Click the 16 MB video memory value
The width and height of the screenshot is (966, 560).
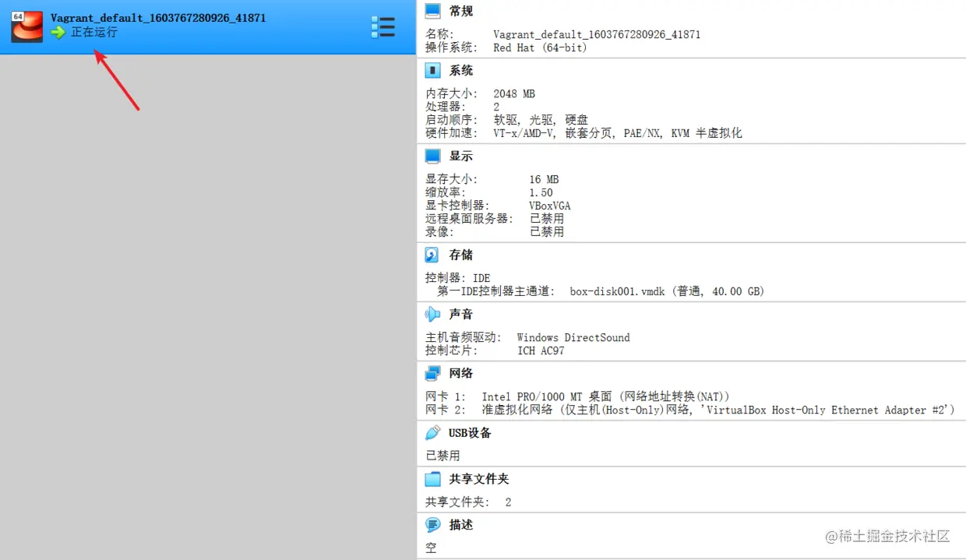tap(544, 179)
